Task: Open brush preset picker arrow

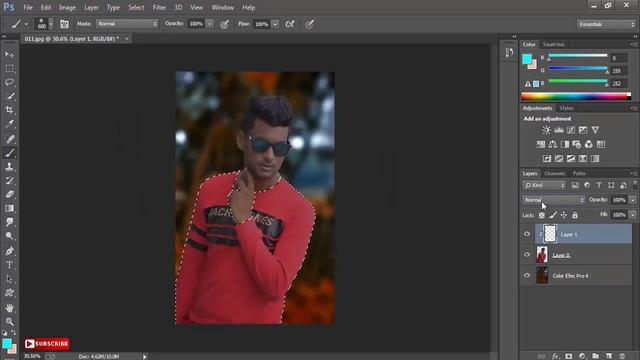Action: (x=51, y=24)
